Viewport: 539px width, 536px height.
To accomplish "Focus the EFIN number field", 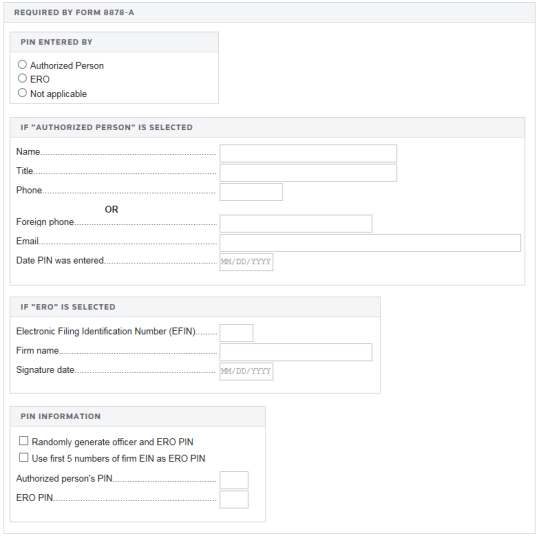I will [x=236, y=333].
